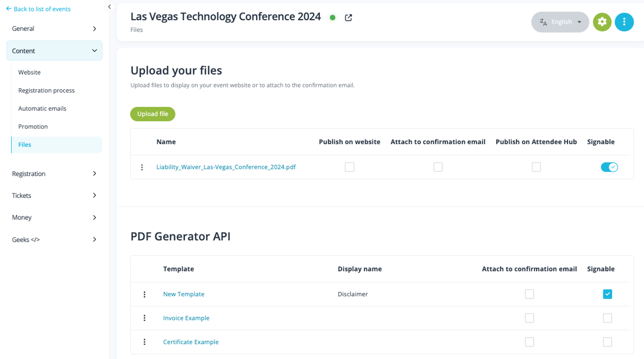Screen dimensions: 644x359
Task: Click the drag handle for Liability_Waiver file
Action: 141,167
